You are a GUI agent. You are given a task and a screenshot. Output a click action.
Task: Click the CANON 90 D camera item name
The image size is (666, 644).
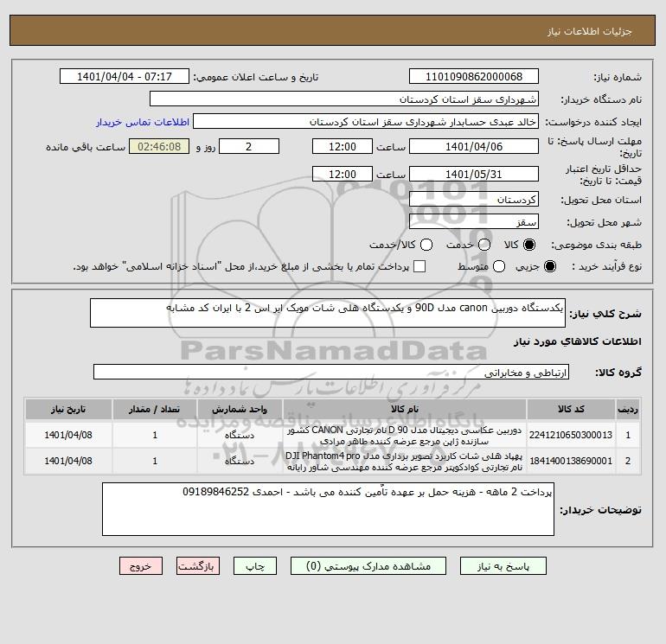point(405,435)
